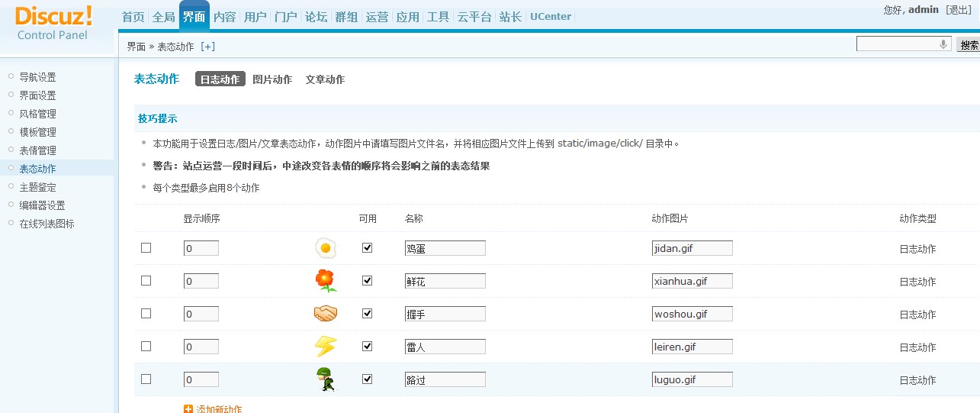Screen dimensions: 980x413
Task: Uncheck 可用 for the 握手 action
Action: (368, 314)
